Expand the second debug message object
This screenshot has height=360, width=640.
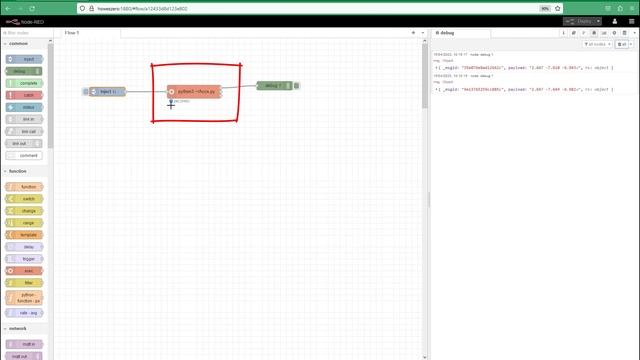tap(436, 89)
